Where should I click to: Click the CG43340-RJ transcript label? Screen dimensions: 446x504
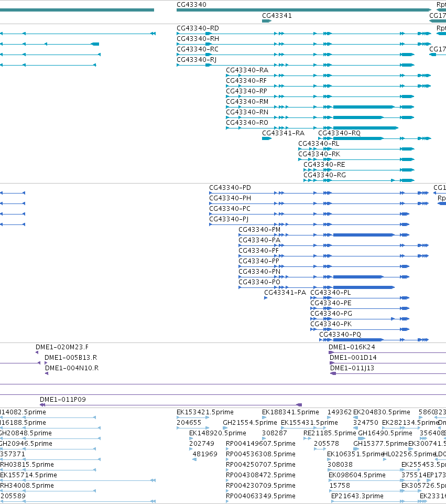pos(197,60)
